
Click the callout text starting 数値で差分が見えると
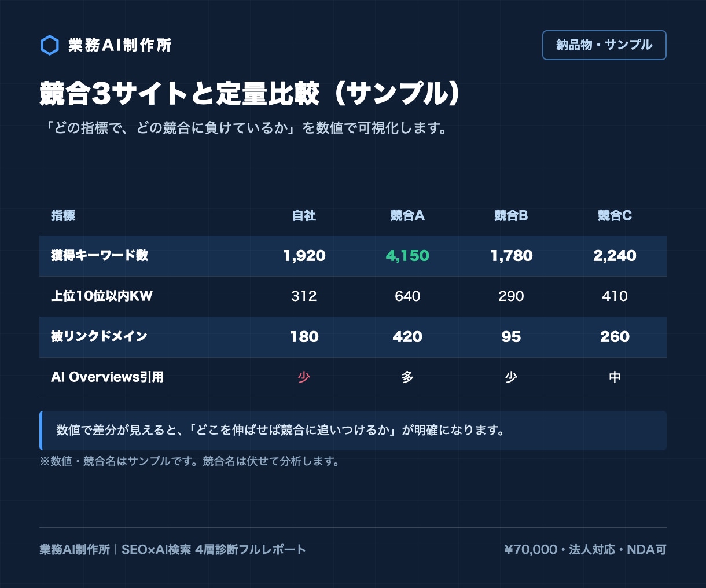click(281, 431)
